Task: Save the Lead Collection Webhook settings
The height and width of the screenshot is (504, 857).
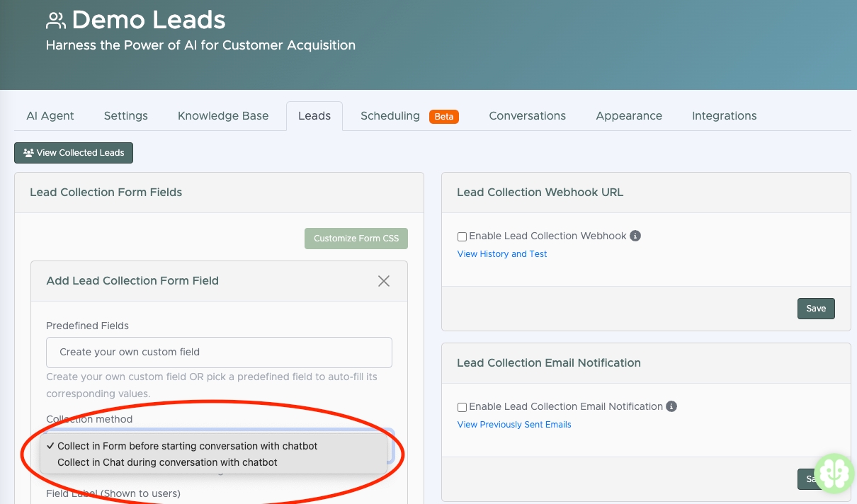Action: [816, 309]
